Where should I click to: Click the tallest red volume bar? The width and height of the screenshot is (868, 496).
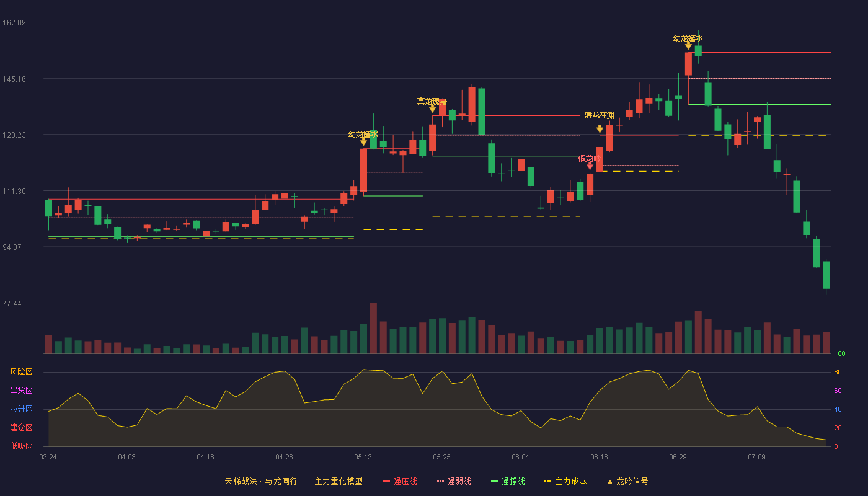tap(373, 328)
